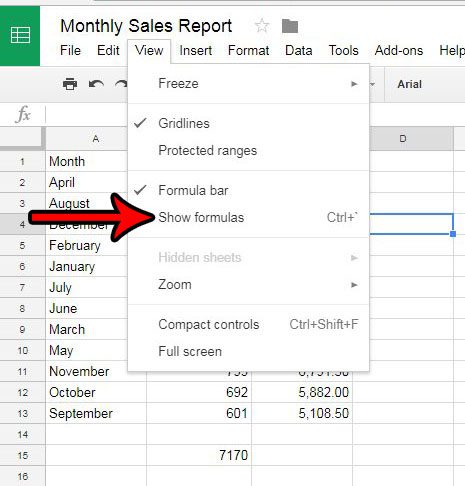Open the Insert menu
The height and width of the screenshot is (486, 465).
196,51
